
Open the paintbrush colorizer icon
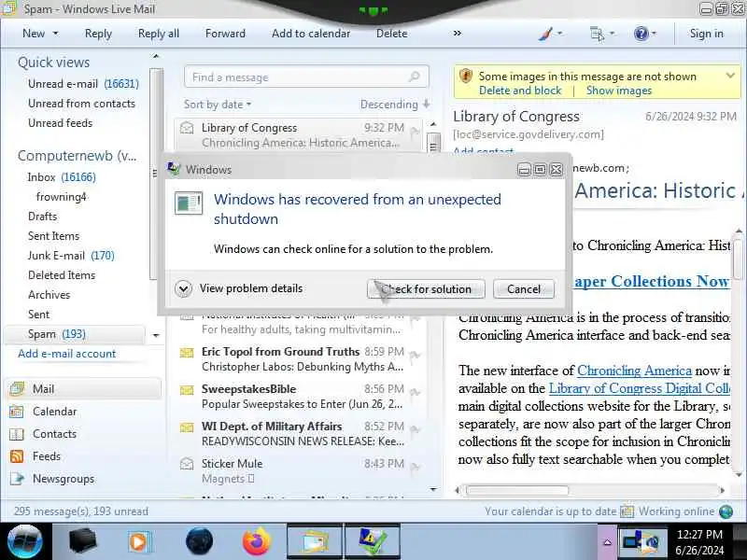pyautogui.click(x=546, y=34)
